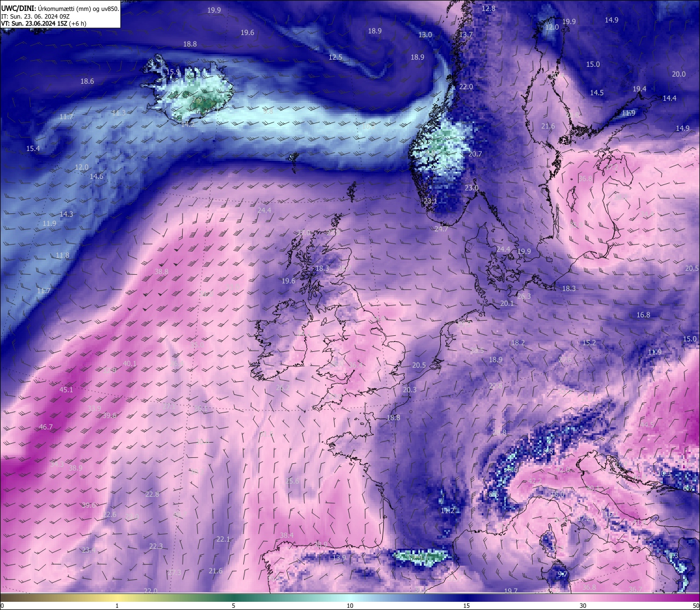Click the 23.1 value label
This screenshot has width=700, height=610.
click(430, 201)
